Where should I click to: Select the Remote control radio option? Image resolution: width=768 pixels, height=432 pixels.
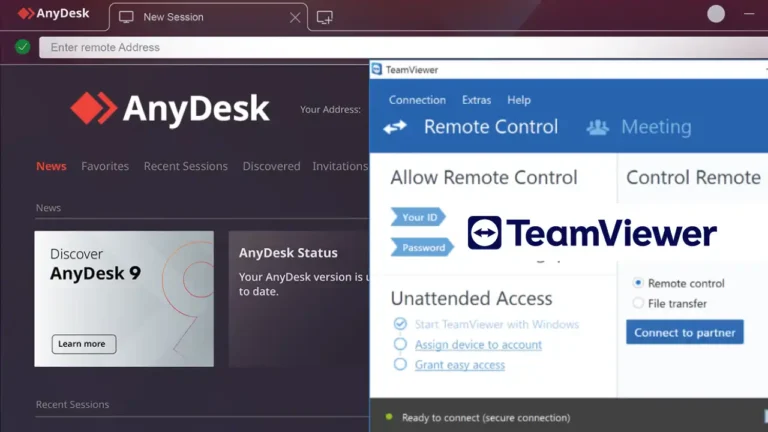(x=638, y=283)
